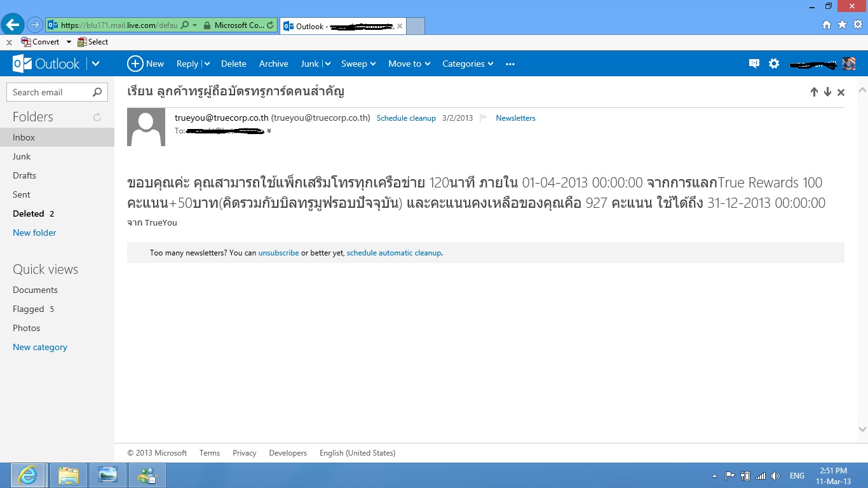Close the open email message
The width and height of the screenshot is (868, 488).
(x=841, y=92)
